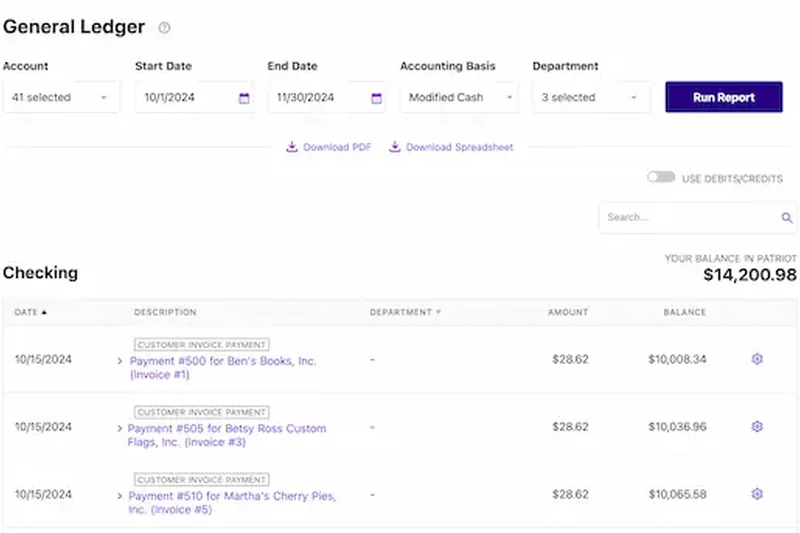Viewport: 800px width, 533px height.
Task: Expand the Payment #510 Martha's Cherry Pies row
Action: [x=120, y=496]
